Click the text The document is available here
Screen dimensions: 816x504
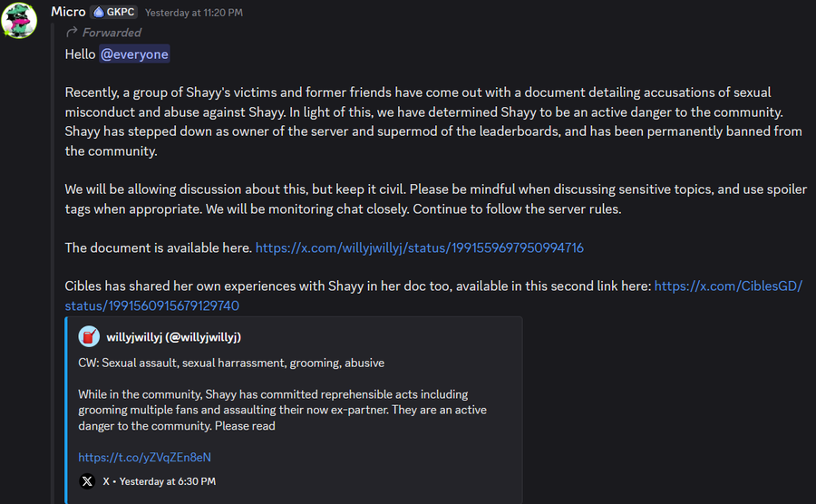point(159,247)
